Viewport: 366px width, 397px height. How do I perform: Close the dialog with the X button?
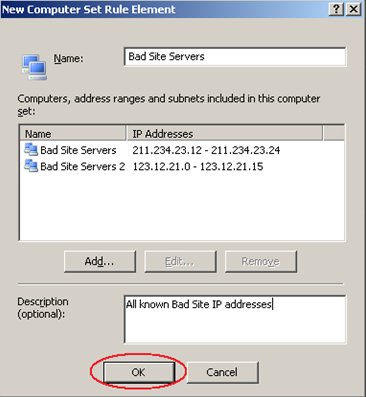tap(353, 9)
